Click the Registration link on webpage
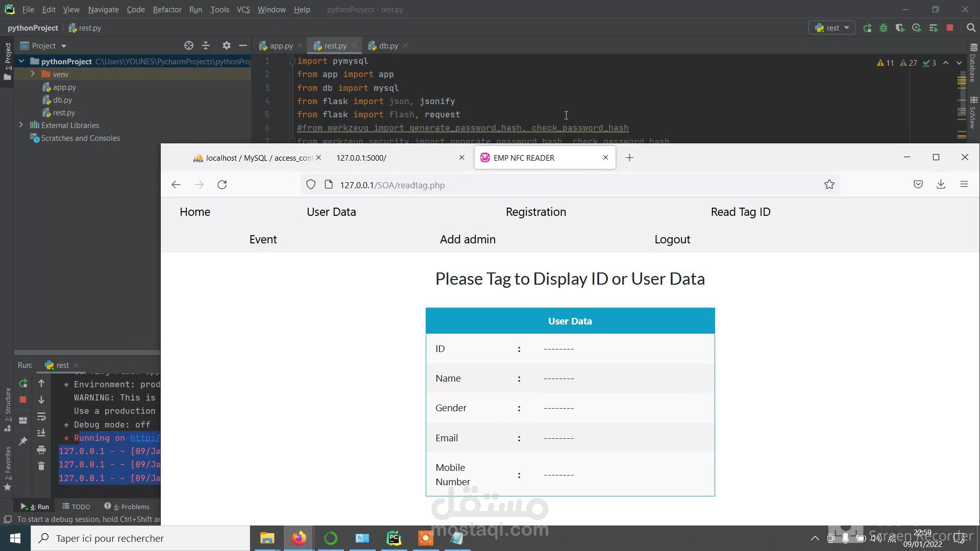The width and height of the screenshot is (980, 551). 535,212
